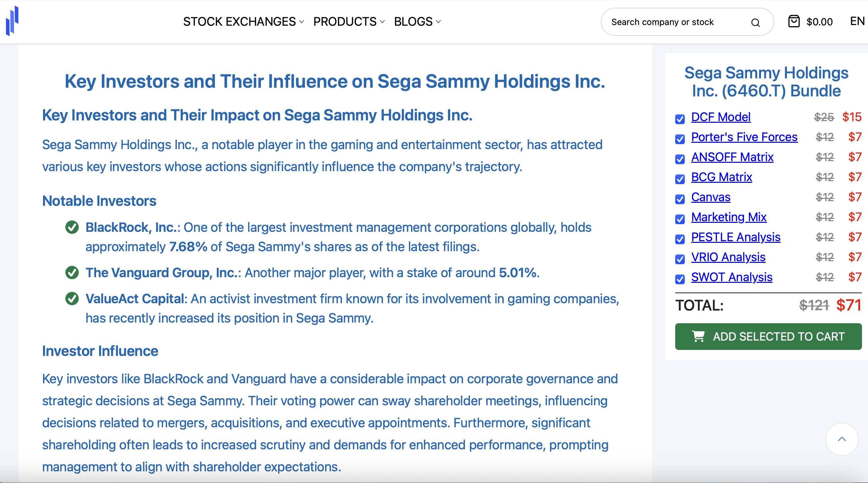This screenshot has width=868, height=483.
Task: Click the site logo icon
Action: coord(12,21)
